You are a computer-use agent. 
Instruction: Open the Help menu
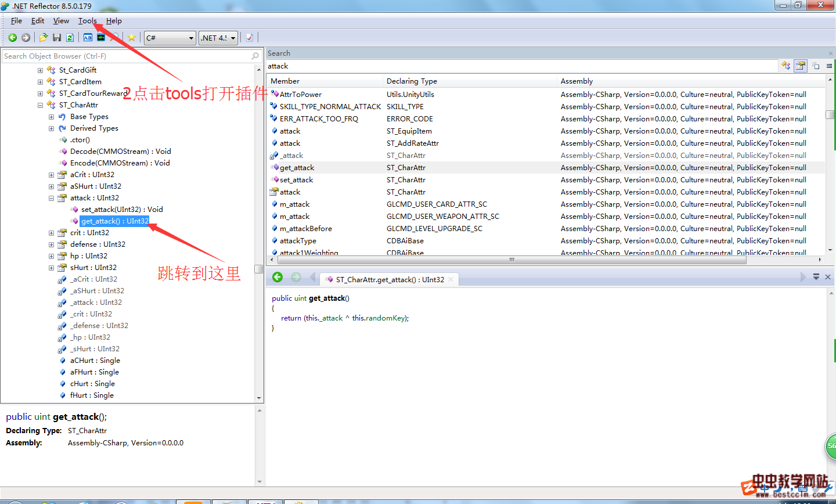[x=114, y=21]
